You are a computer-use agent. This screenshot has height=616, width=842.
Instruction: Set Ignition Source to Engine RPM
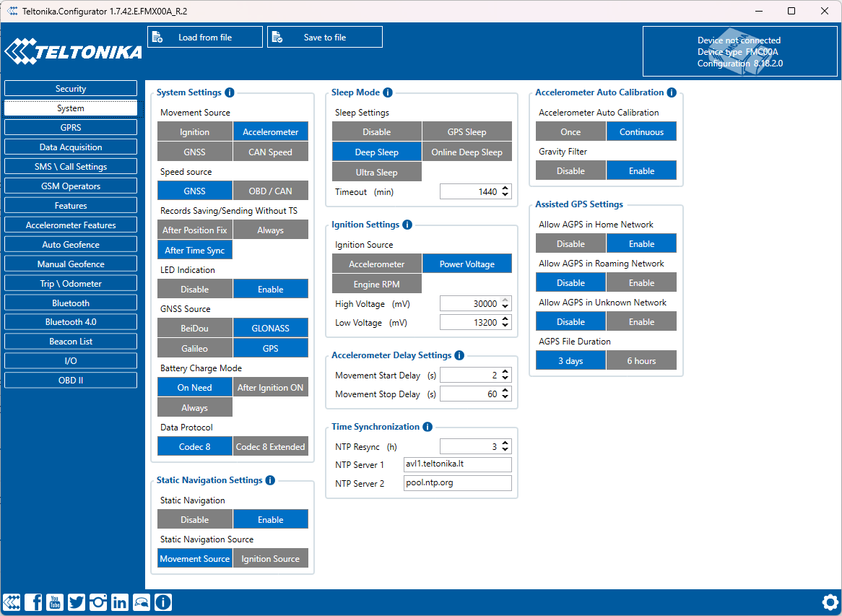[x=376, y=284]
